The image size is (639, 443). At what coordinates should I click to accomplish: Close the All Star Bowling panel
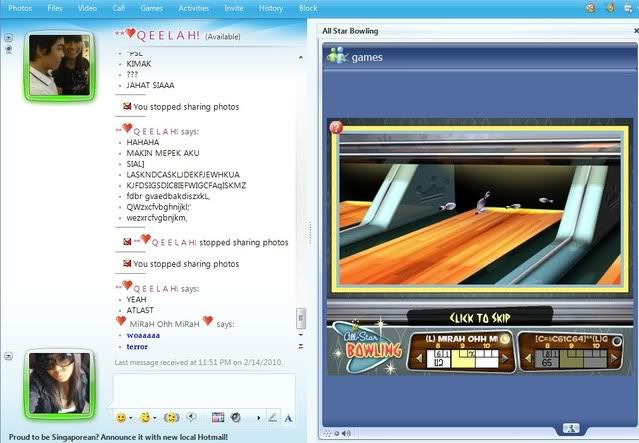pyautogui.click(x=636, y=31)
